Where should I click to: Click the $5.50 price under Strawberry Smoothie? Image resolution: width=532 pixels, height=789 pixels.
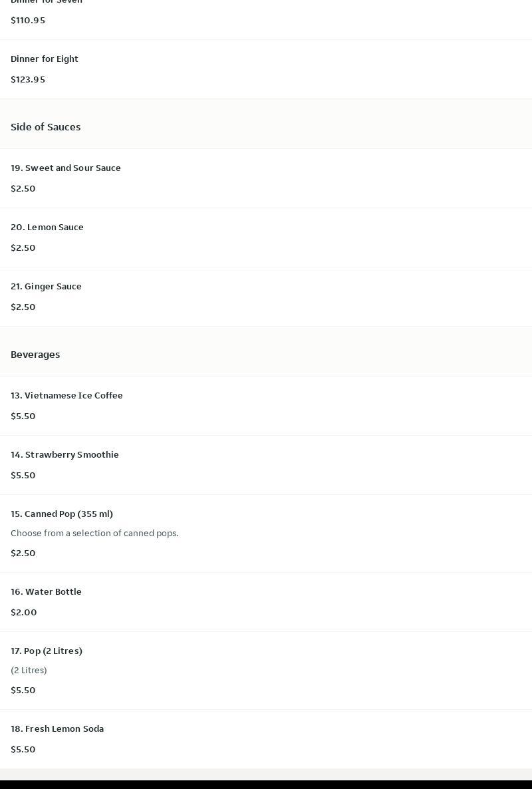23,476
